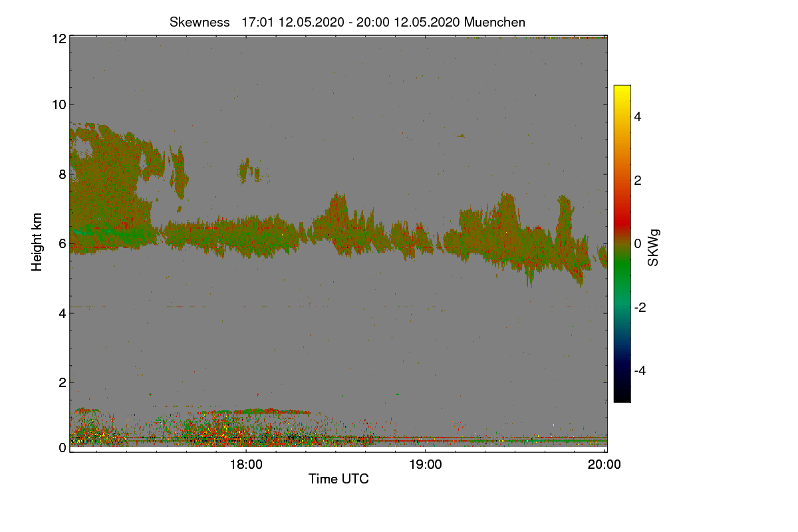Click the height tick label '6'
This screenshot has height=532, width=798.
pos(62,243)
